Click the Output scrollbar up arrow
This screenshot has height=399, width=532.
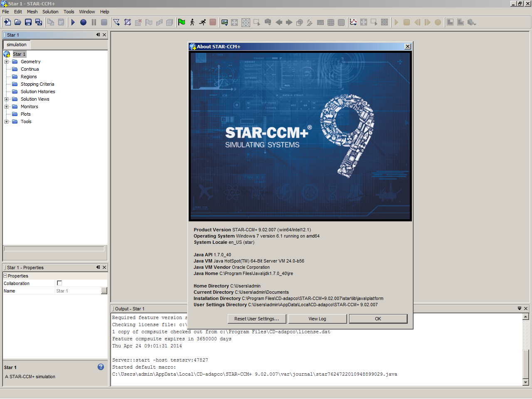[x=526, y=317]
